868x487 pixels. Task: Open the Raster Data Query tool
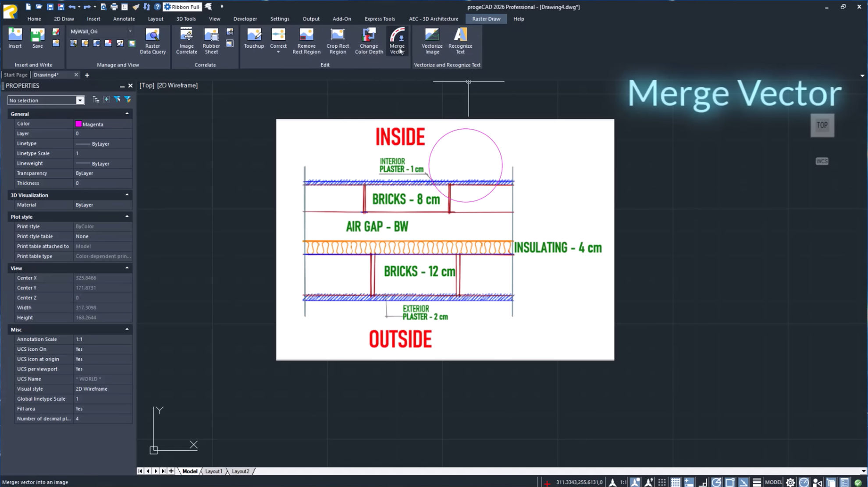[x=153, y=41]
